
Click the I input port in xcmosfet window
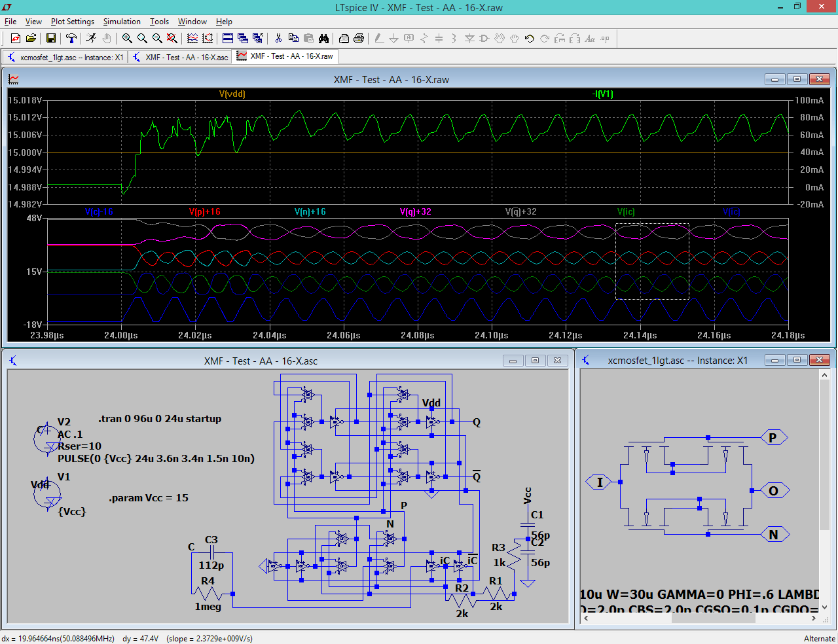pos(599,482)
